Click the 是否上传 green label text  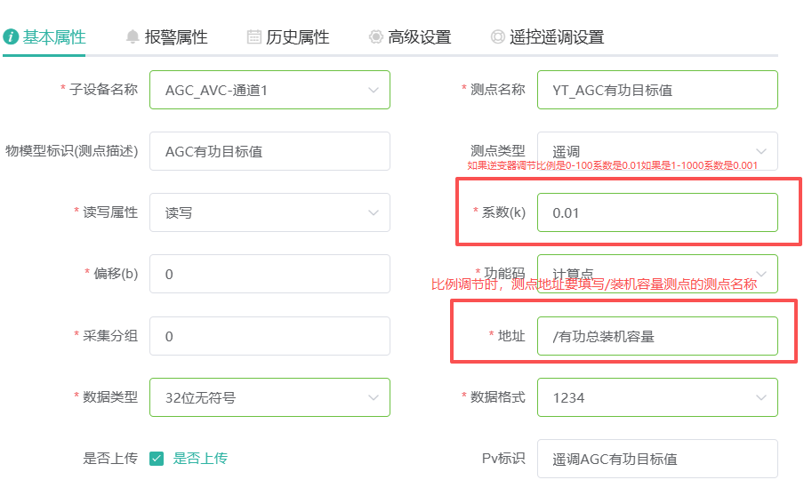[x=200, y=459]
